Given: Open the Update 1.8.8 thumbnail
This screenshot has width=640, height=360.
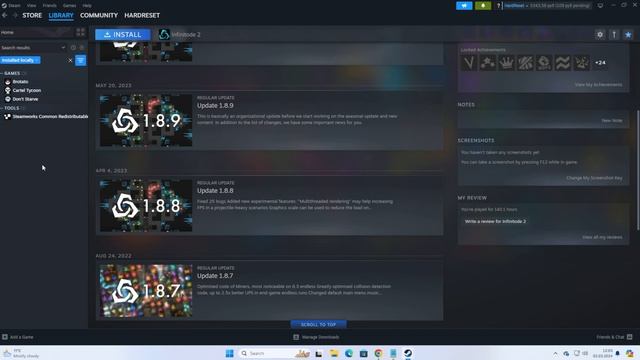Looking at the screenshot, I should (x=146, y=206).
